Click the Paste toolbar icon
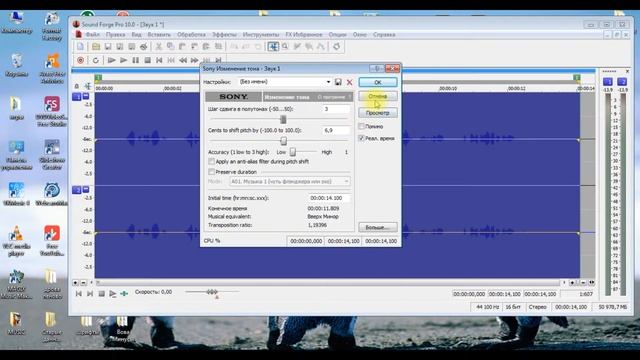The image size is (640, 360). [182, 47]
